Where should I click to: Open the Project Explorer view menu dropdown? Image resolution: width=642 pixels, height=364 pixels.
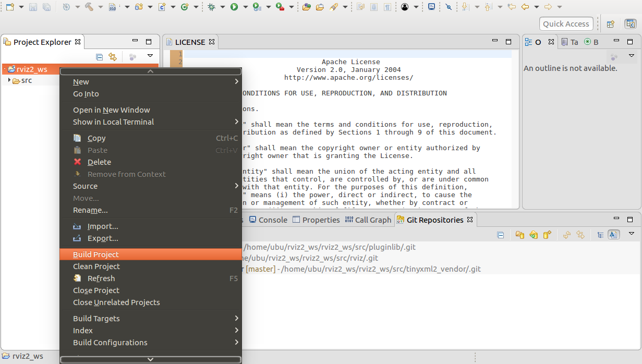pos(150,56)
